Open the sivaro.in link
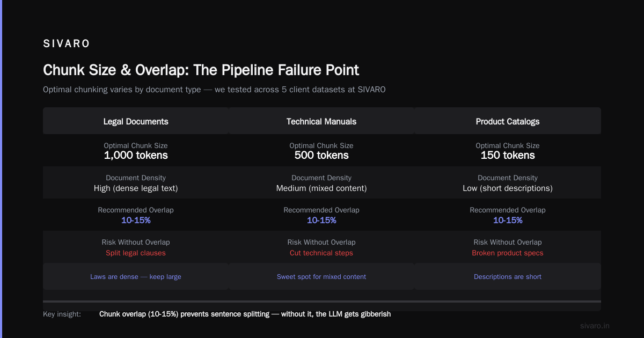The image size is (644, 338). tap(595, 326)
